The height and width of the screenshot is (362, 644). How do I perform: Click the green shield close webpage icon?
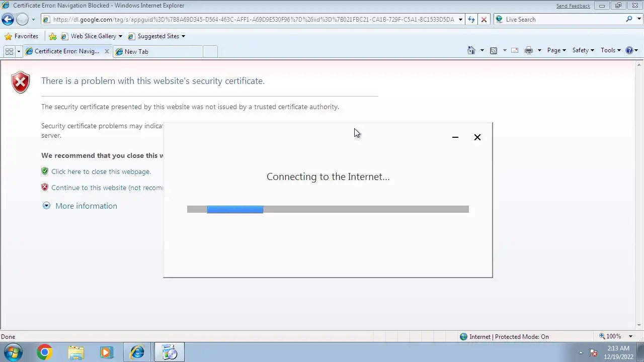(45, 171)
